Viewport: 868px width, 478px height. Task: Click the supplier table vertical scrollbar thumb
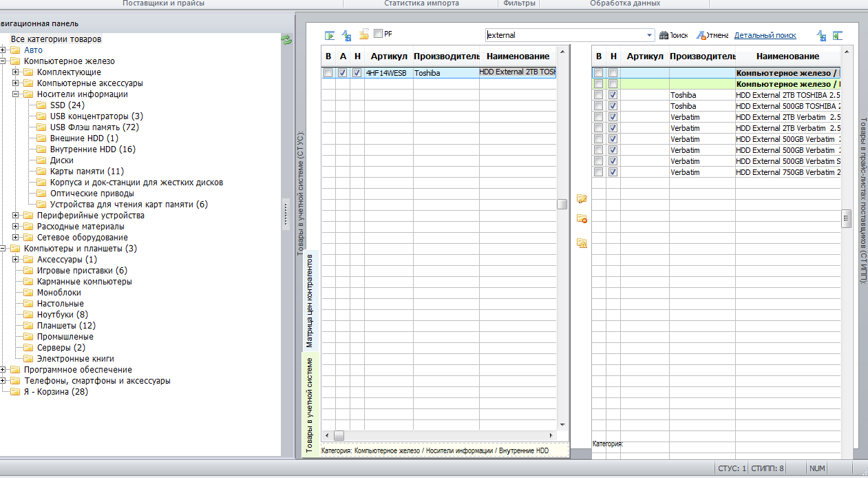click(847, 218)
